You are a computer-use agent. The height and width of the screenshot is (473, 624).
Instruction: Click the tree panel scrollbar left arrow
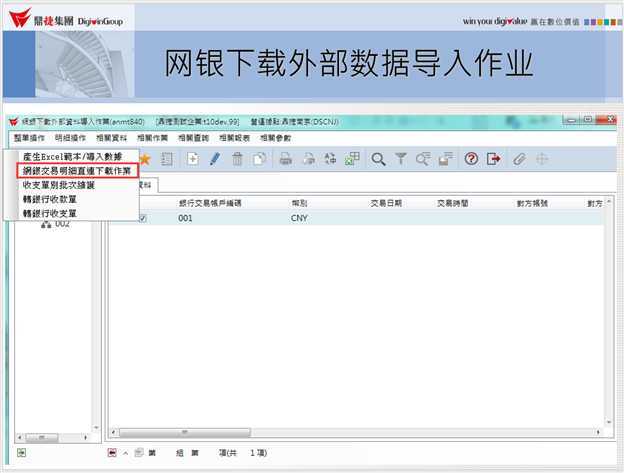click(x=20, y=438)
